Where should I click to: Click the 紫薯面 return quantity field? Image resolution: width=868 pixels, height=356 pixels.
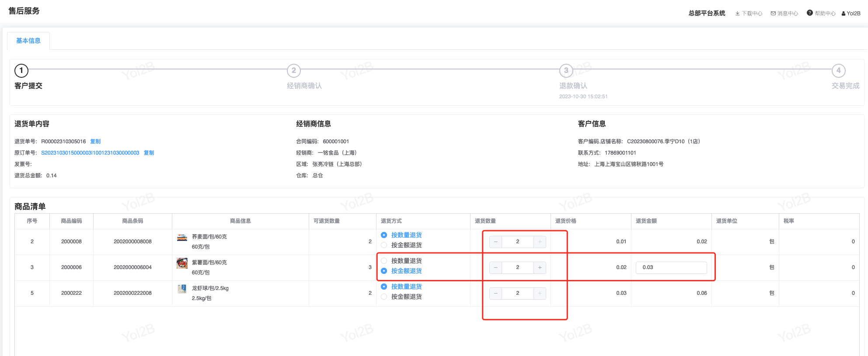tap(518, 267)
